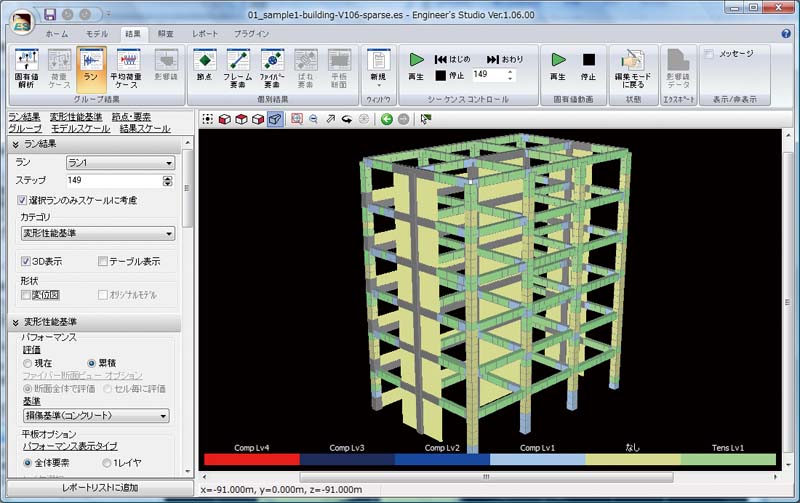Collapse the 変形性能基準 panel section

(x=15, y=322)
